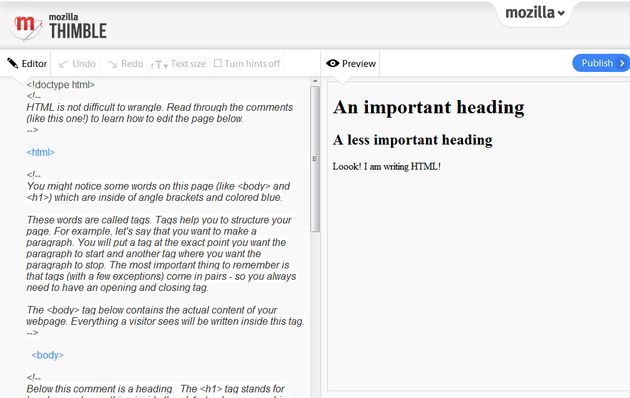630x398 pixels.
Task: Click the THIMBLE title text
Action: coord(78,31)
